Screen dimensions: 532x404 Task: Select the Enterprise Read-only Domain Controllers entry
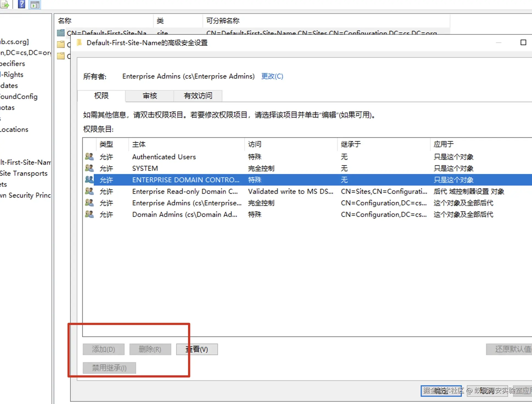185,191
